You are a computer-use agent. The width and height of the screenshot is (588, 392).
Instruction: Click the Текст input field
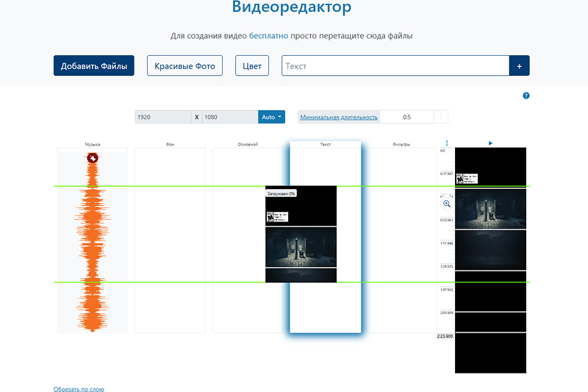pos(395,66)
